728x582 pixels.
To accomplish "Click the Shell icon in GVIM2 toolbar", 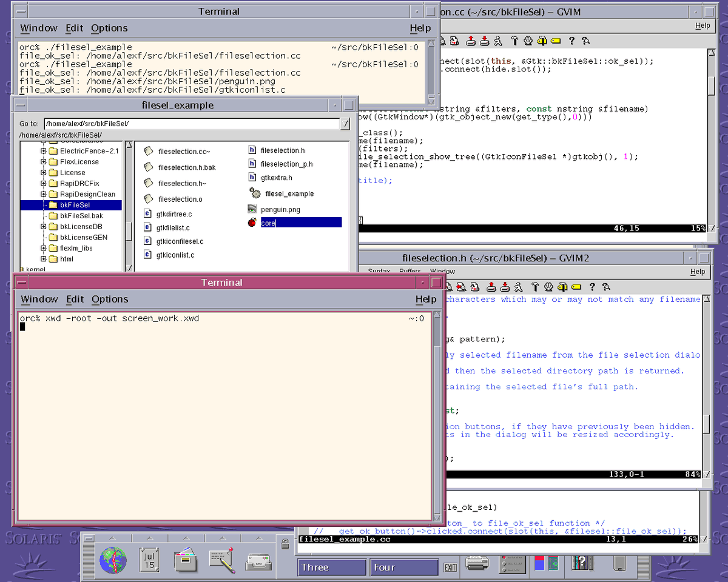I will tap(548, 287).
